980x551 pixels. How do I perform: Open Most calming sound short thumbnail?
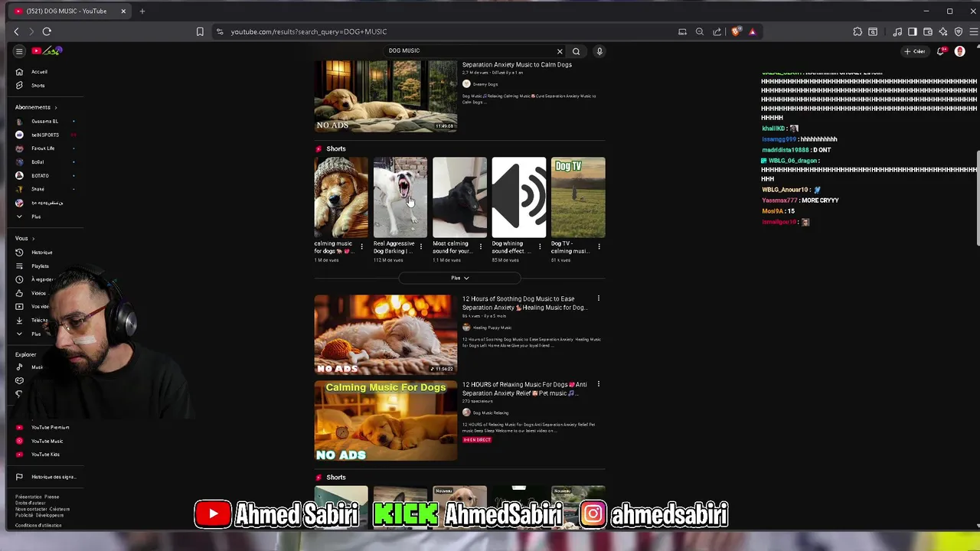point(459,197)
